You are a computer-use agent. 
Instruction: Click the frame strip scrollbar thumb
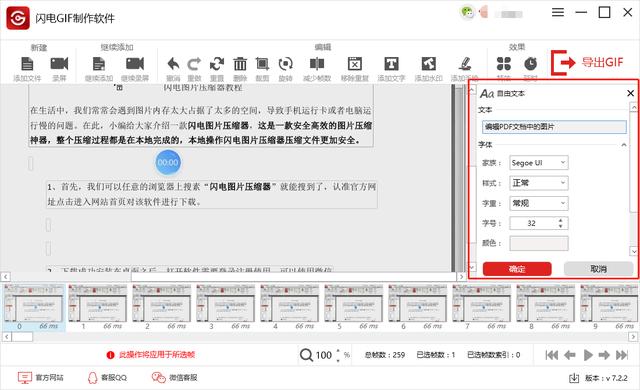pyautogui.click(x=22, y=337)
